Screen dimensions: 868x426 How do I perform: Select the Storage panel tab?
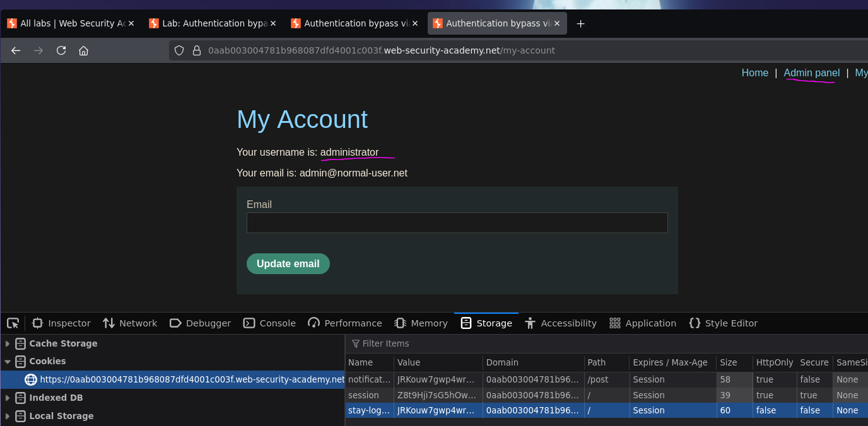pos(486,323)
